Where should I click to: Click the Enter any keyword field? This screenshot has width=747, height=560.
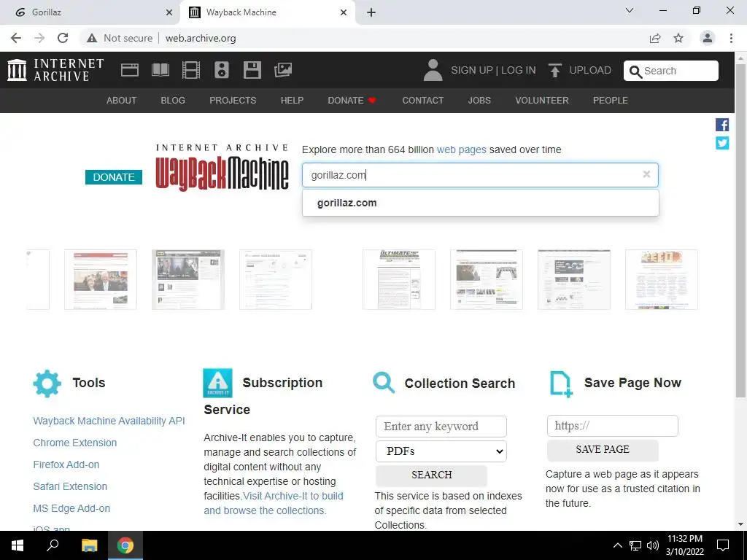(441, 426)
